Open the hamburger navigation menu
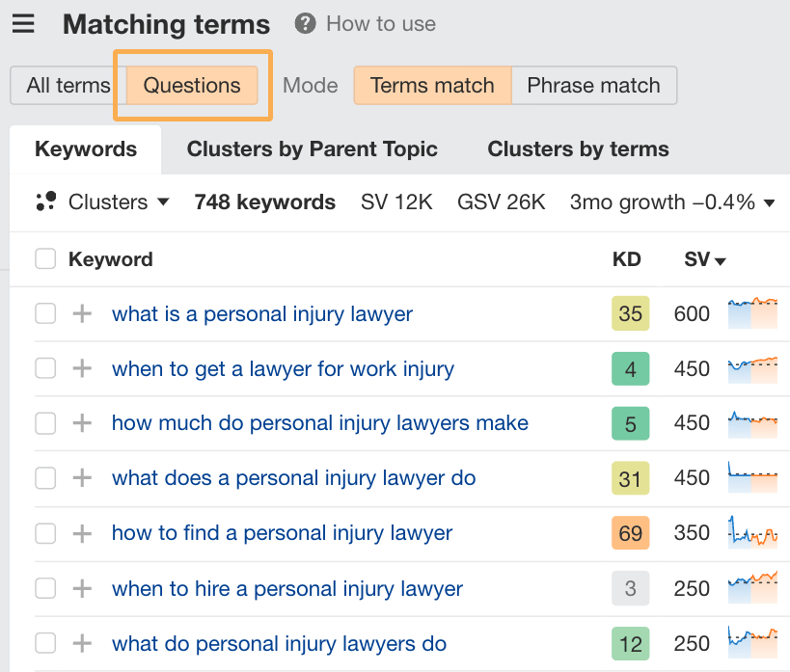Screen dimensions: 790x672 click(x=24, y=24)
